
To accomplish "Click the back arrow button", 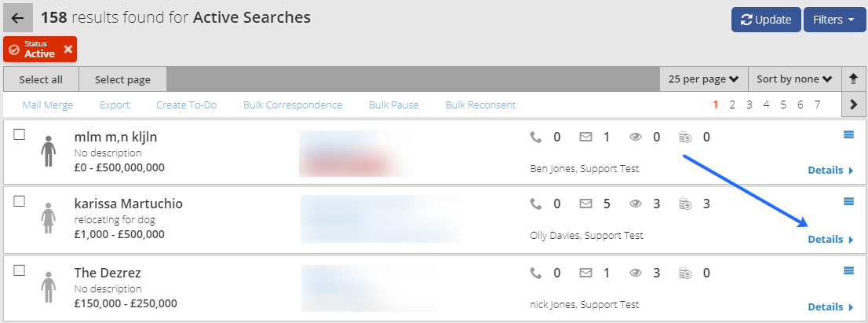I will tap(18, 18).
